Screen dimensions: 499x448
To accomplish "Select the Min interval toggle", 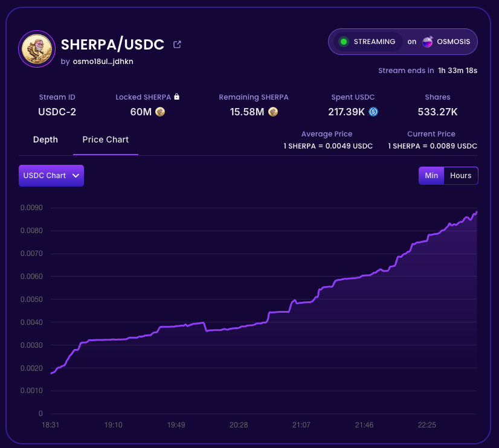I will pyautogui.click(x=431, y=176).
